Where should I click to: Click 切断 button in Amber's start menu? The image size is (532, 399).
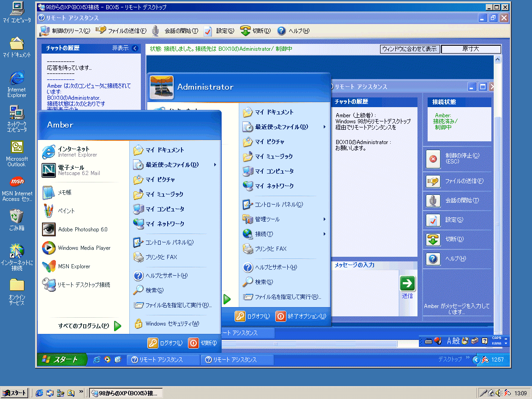(203, 343)
